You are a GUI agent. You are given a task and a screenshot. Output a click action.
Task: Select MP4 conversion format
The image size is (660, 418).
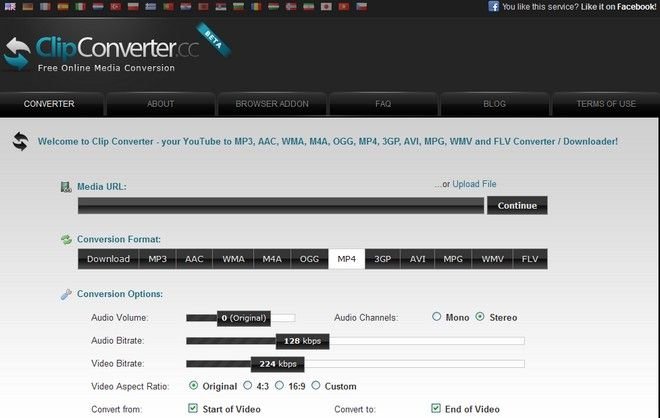(x=346, y=259)
